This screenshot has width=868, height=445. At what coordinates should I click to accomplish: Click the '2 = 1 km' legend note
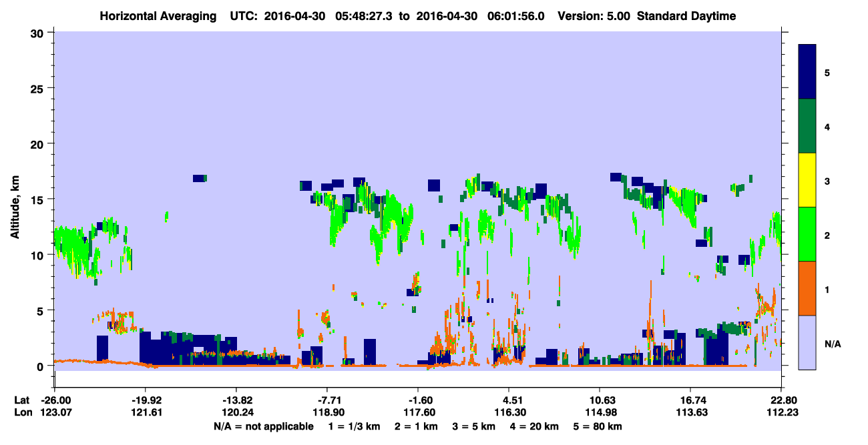[x=417, y=426]
